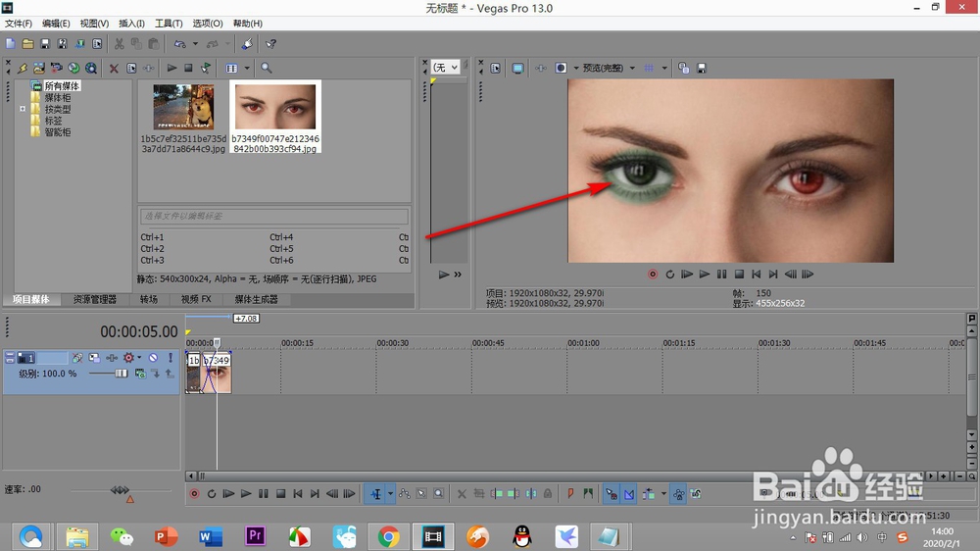
Task: Click the Search media magnifier icon
Action: coord(267,68)
